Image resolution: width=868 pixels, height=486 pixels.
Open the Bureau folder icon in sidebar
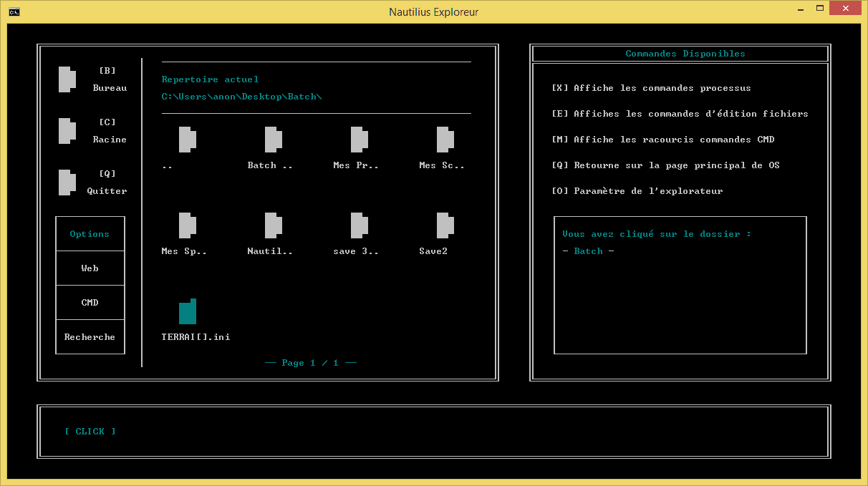67,79
